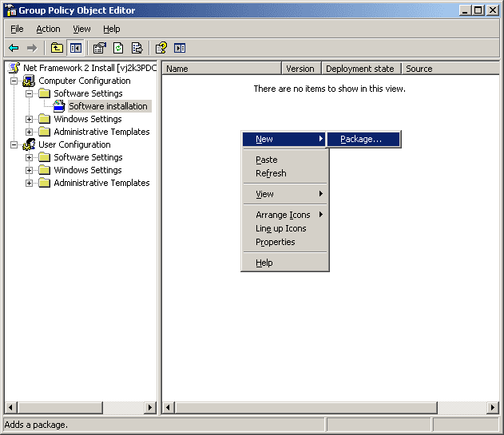Sort by the Version column header
This screenshot has width=504, height=435.
coord(301,69)
